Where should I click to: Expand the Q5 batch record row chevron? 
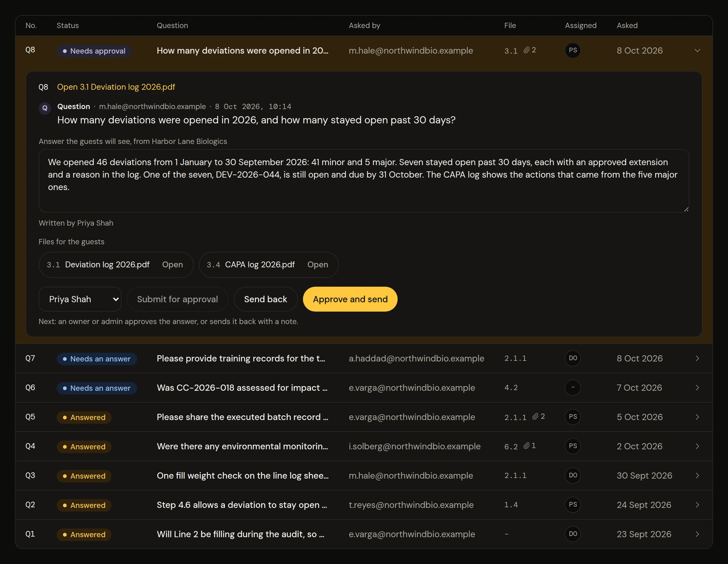click(697, 417)
